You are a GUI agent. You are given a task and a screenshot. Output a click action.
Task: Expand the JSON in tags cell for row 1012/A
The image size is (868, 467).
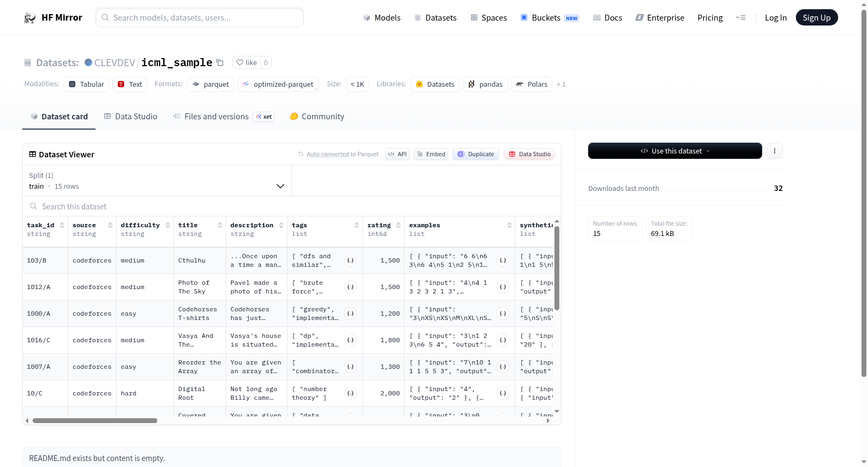pos(350,287)
